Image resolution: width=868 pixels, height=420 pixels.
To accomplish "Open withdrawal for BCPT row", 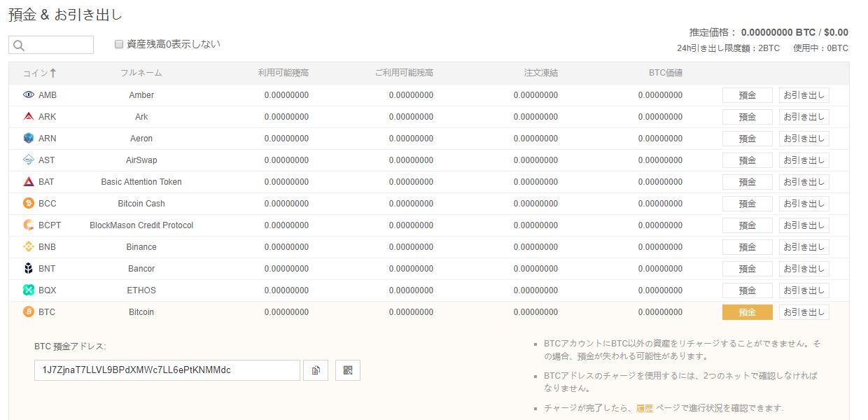I will 804,225.
